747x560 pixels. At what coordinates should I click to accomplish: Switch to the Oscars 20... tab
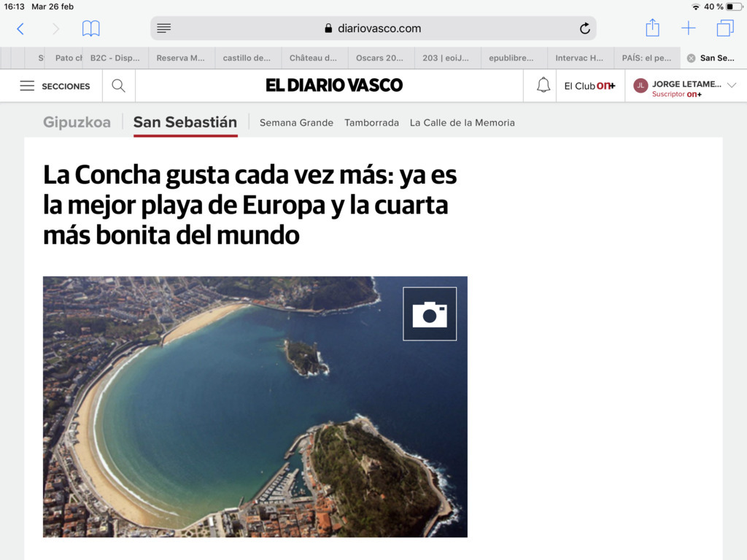(379, 58)
